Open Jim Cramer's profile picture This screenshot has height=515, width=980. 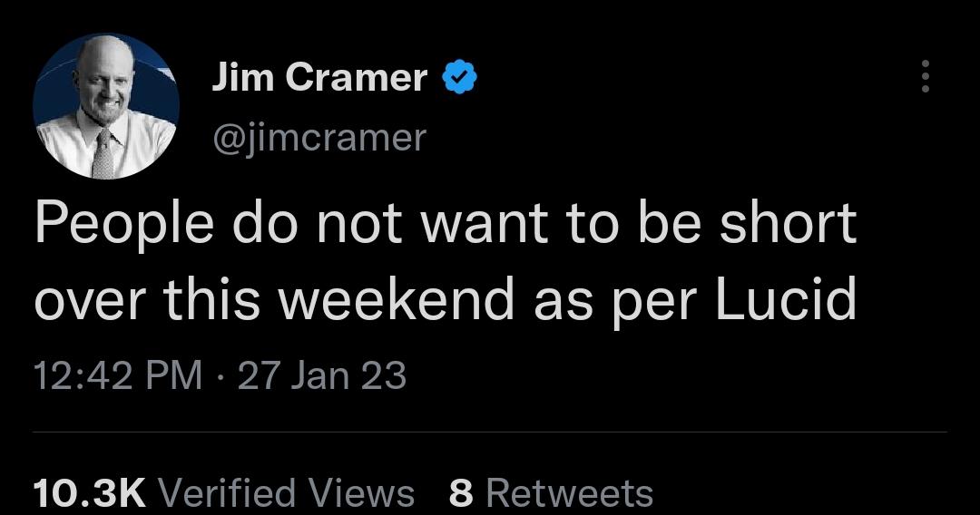click(106, 109)
